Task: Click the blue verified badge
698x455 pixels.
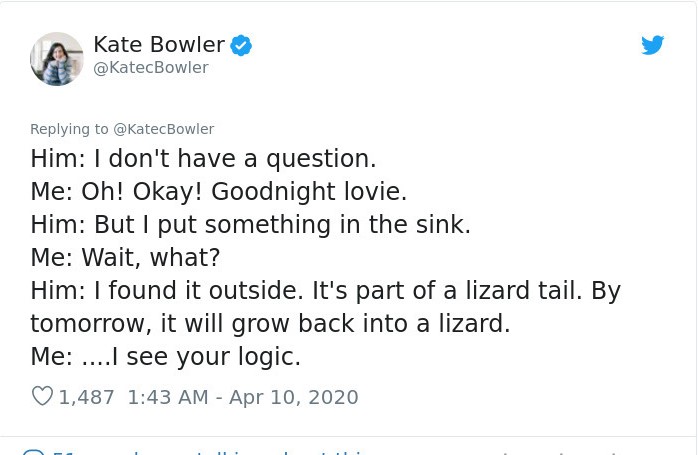Action: [x=241, y=44]
